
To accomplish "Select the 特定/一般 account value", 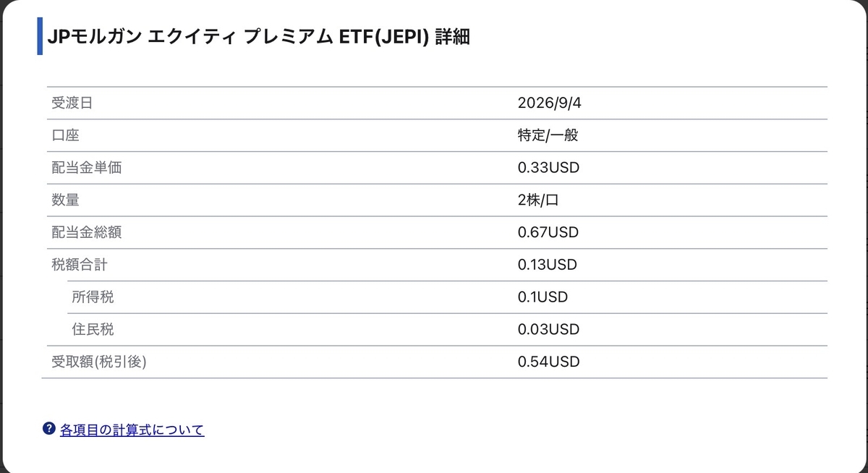I will pyautogui.click(x=548, y=135).
